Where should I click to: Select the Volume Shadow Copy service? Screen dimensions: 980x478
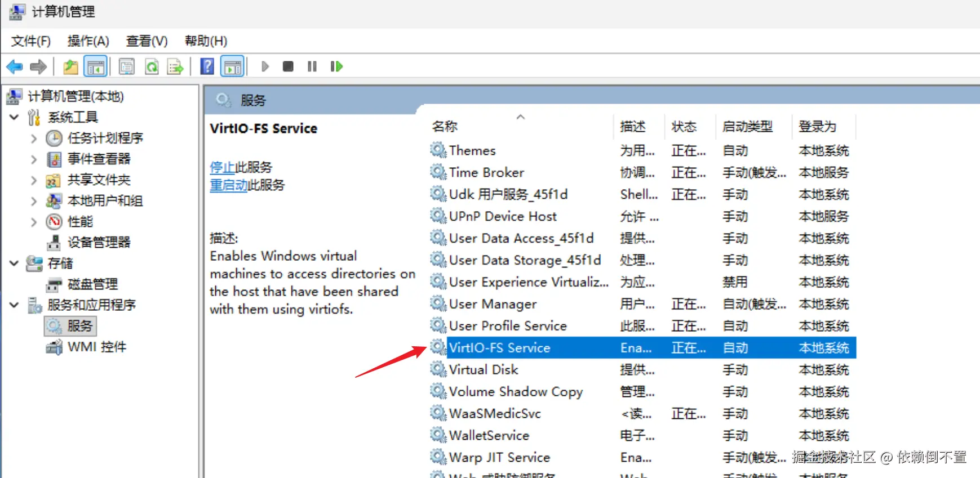tap(642, 392)
